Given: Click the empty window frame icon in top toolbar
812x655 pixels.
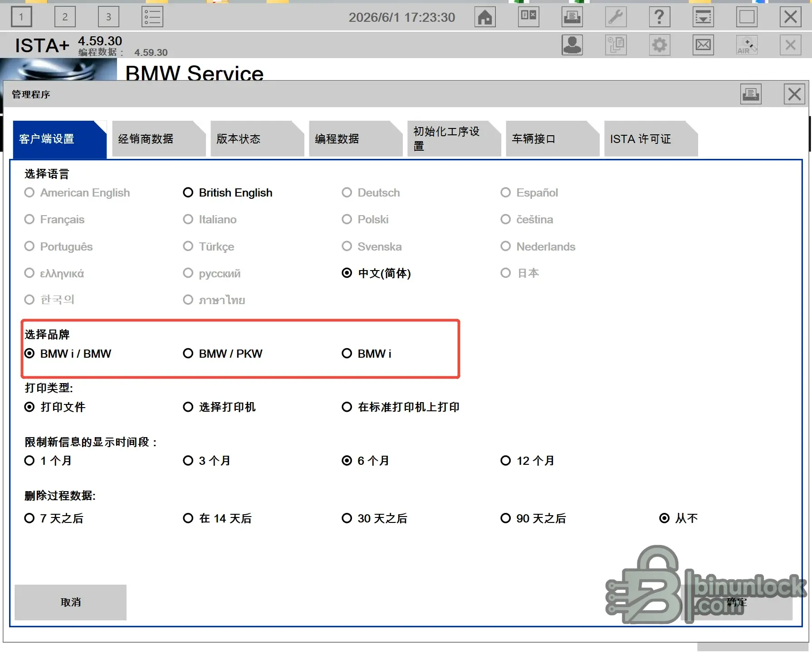Looking at the screenshot, I should (x=747, y=17).
